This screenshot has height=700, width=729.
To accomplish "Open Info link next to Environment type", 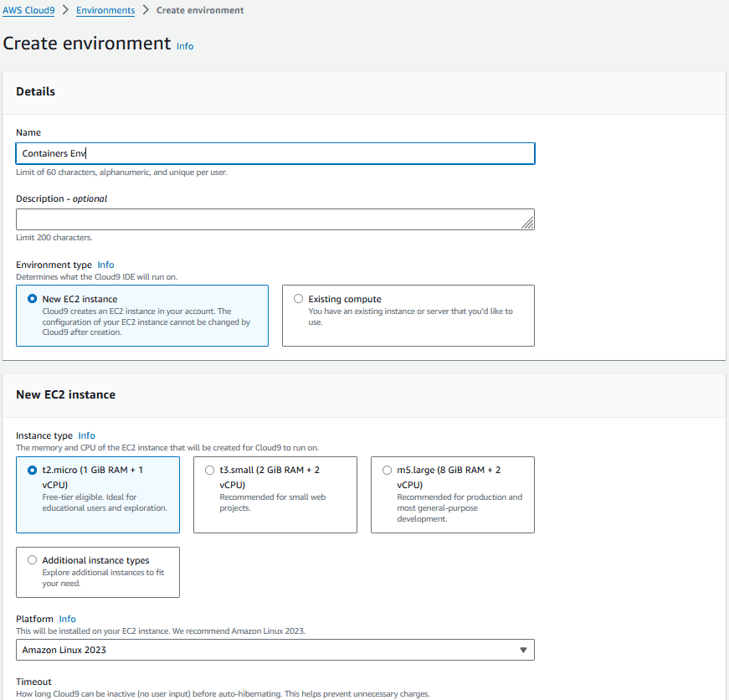I will (105, 265).
